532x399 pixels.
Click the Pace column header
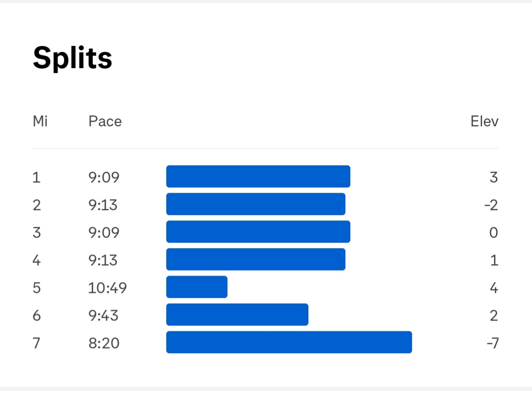coord(105,121)
